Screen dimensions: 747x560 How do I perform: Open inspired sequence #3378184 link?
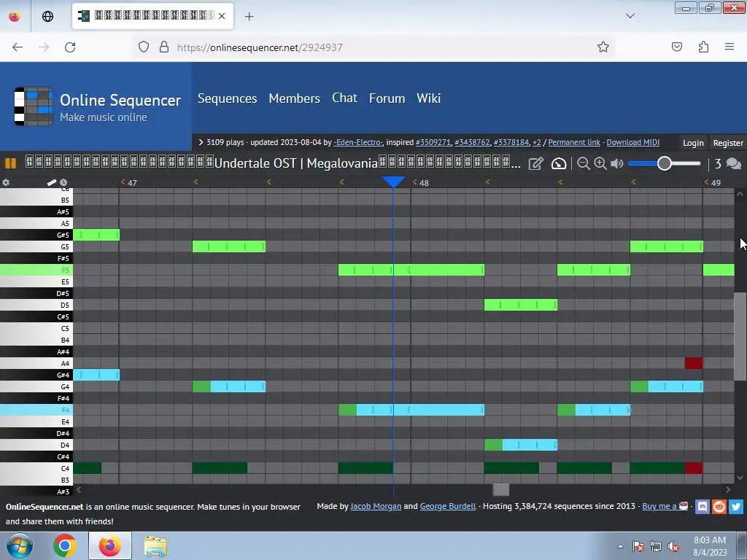point(511,142)
